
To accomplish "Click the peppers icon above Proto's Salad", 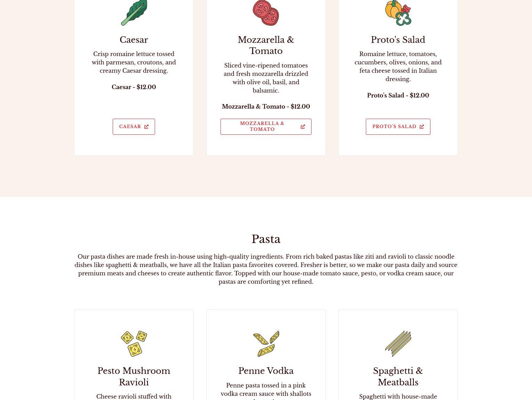I will [398, 13].
